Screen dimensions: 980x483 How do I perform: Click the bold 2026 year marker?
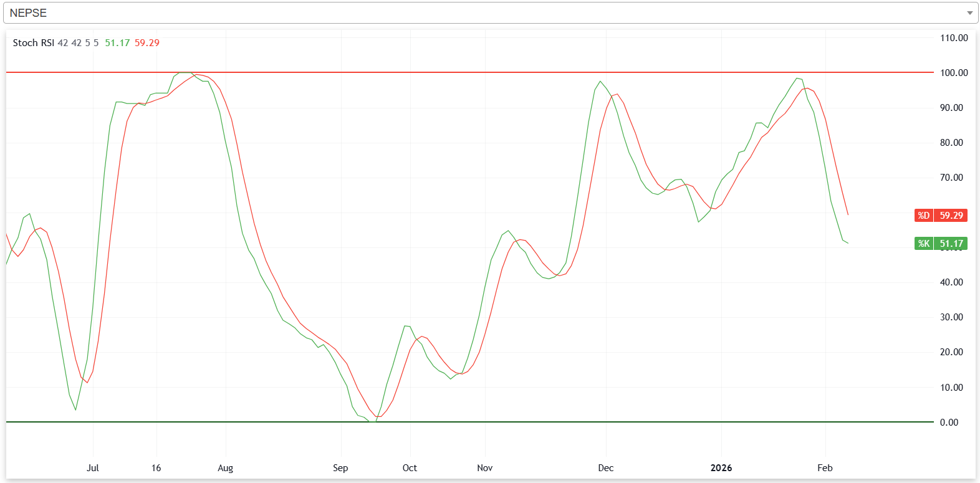[721, 468]
